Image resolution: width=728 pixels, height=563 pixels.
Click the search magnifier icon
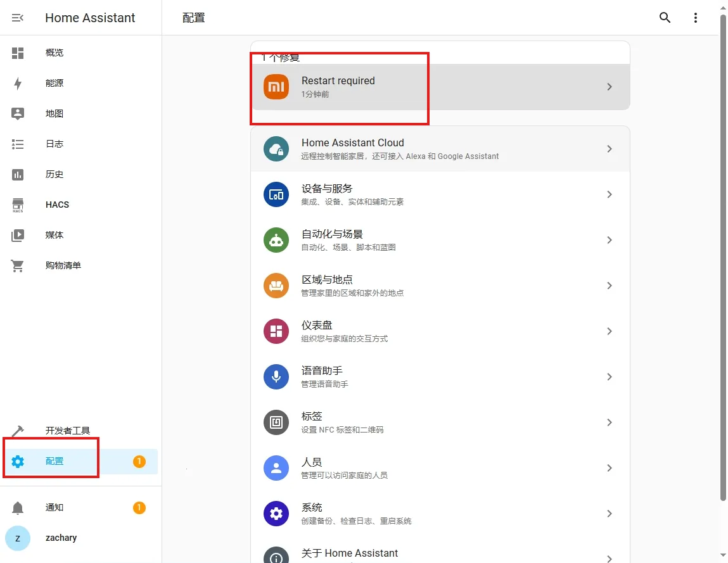coord(665,18)
